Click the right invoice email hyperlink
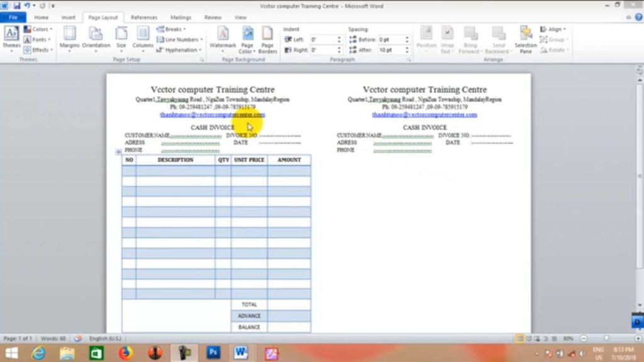 point(425,114)
